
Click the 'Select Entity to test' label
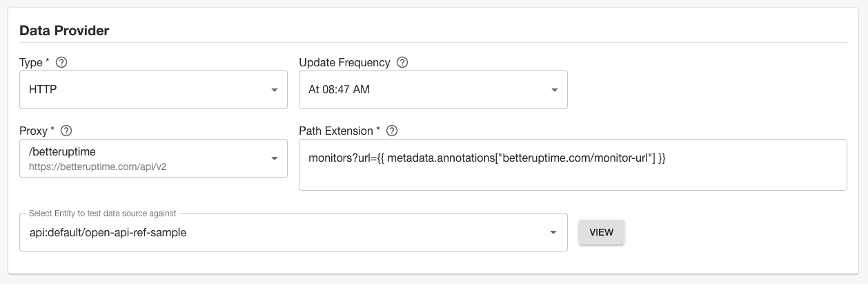103,213
